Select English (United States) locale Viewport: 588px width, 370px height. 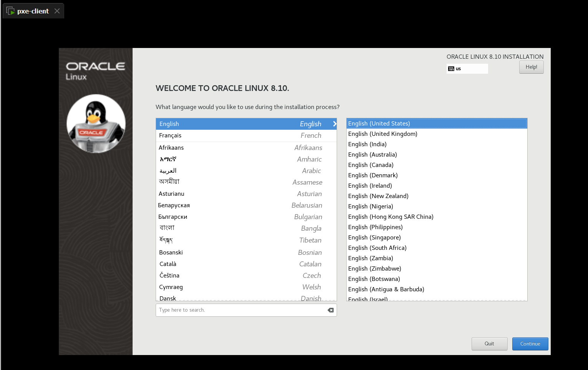pyautogui.click(x=437, y=124)
